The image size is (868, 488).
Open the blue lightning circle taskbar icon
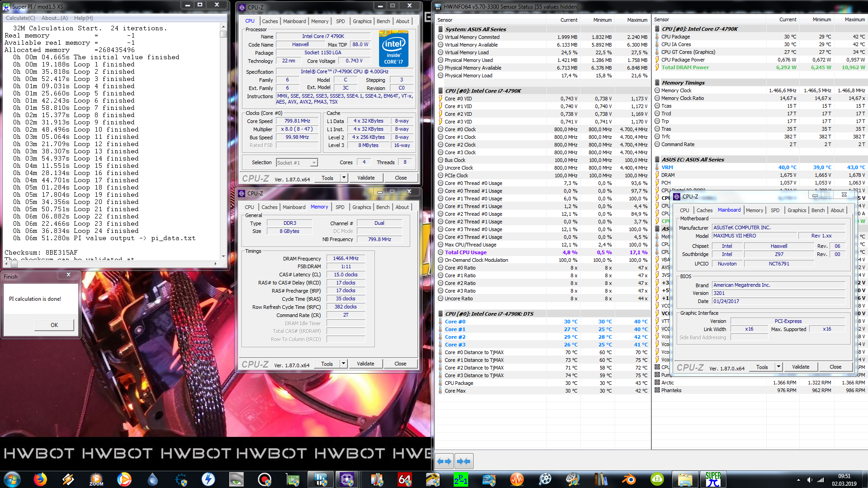click(209, 479)
